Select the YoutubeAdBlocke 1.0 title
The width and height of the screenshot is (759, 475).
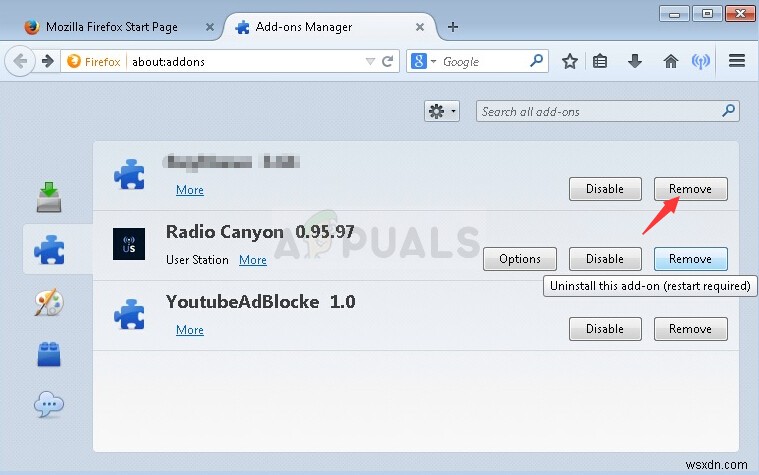260,302
